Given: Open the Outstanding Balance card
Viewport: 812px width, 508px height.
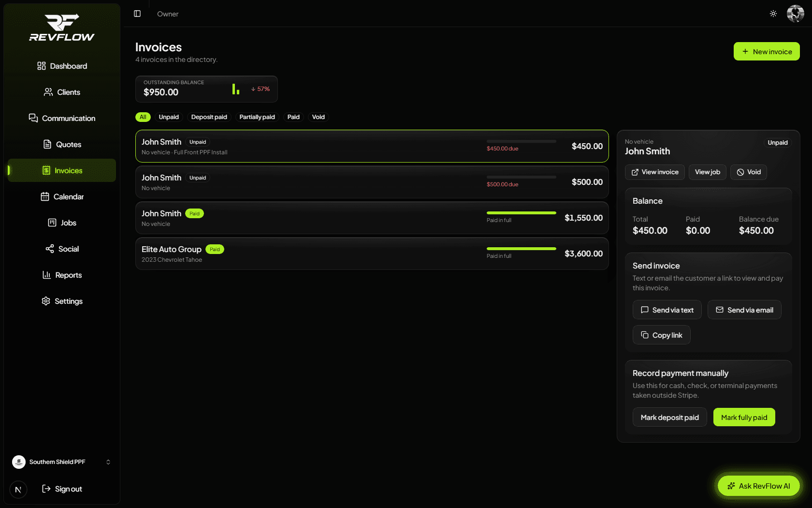Looking at the screenshot, I should point(206,89).
